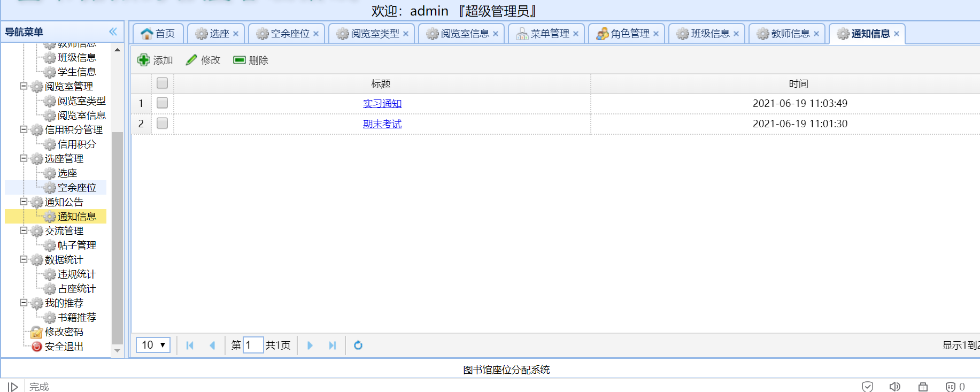The image size is (980, 392).
Task: Collapse the navigation menu panel
Action: (x=113, y=32)
